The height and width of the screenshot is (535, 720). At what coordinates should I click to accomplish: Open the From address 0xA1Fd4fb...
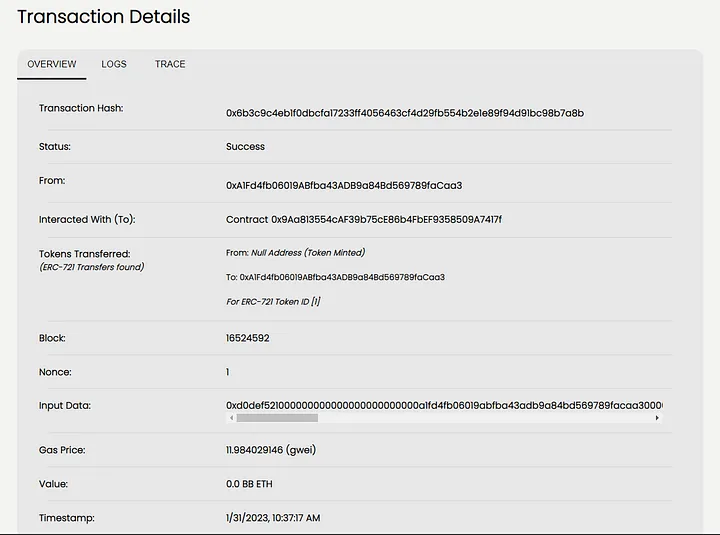pos(343,185)
